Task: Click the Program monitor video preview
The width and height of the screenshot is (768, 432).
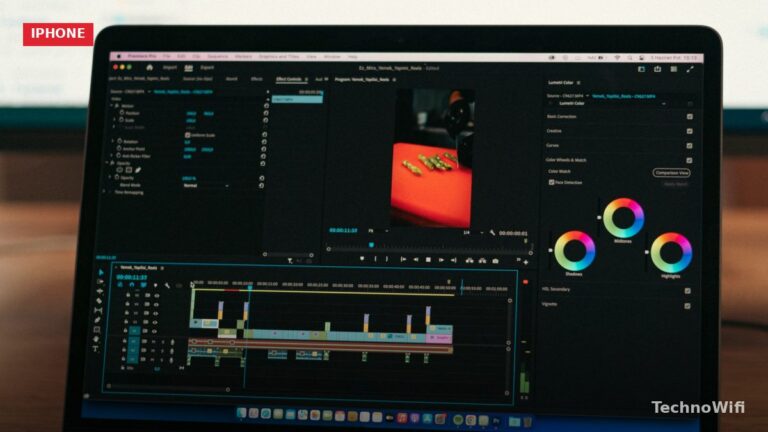Action: tap(432, 158)
